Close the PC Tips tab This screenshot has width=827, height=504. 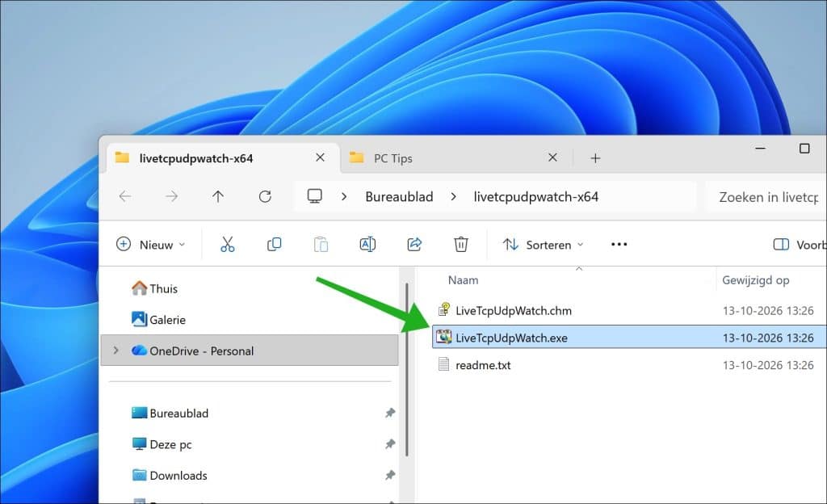coord(552,157)
